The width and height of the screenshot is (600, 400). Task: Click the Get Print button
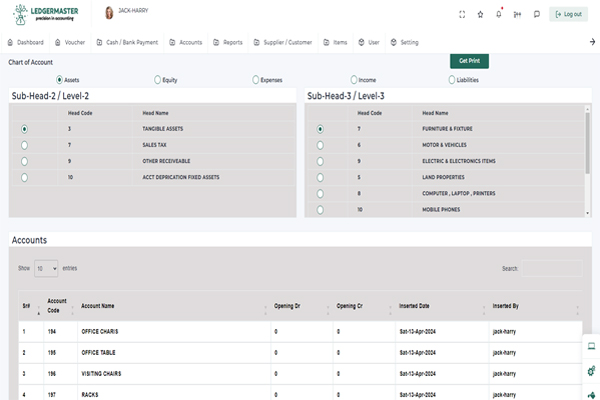(469, 61)
